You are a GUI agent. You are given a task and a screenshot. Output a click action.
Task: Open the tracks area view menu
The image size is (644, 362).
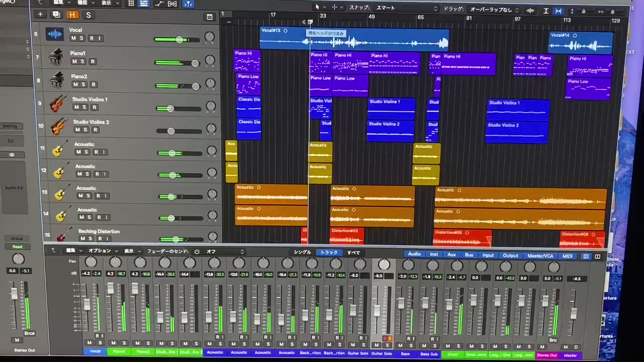click(109, 3)
